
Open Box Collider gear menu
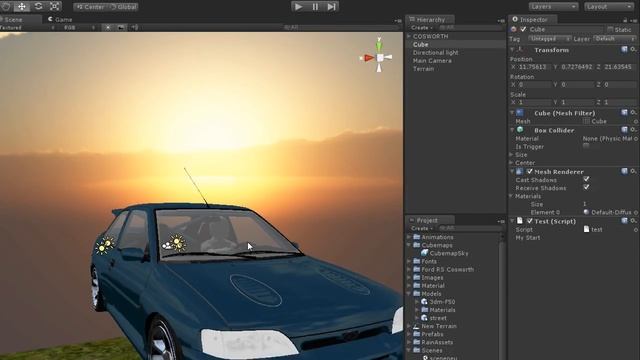tap(633, 130)
